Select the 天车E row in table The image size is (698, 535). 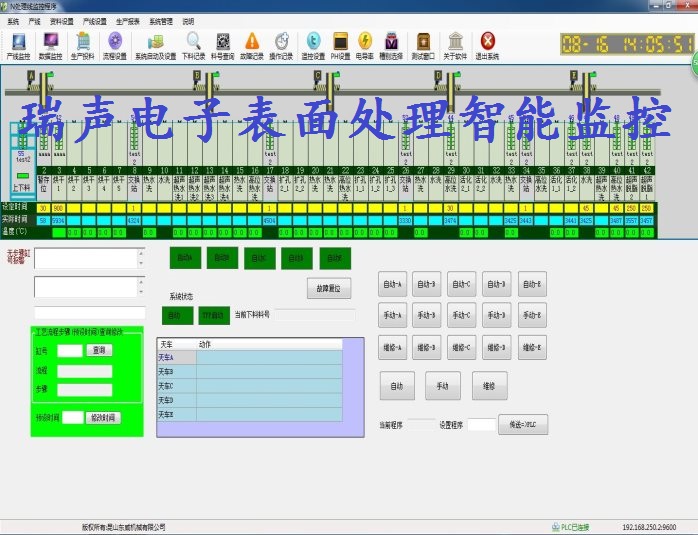(250, 414)
